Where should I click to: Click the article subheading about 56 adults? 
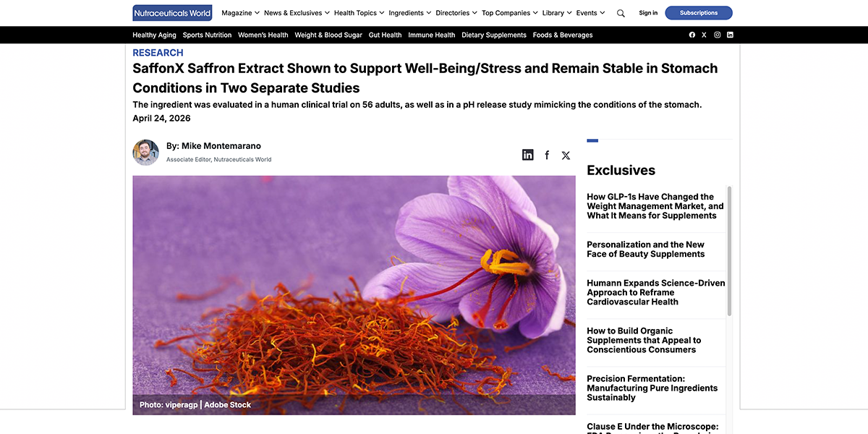click(417, 105)
